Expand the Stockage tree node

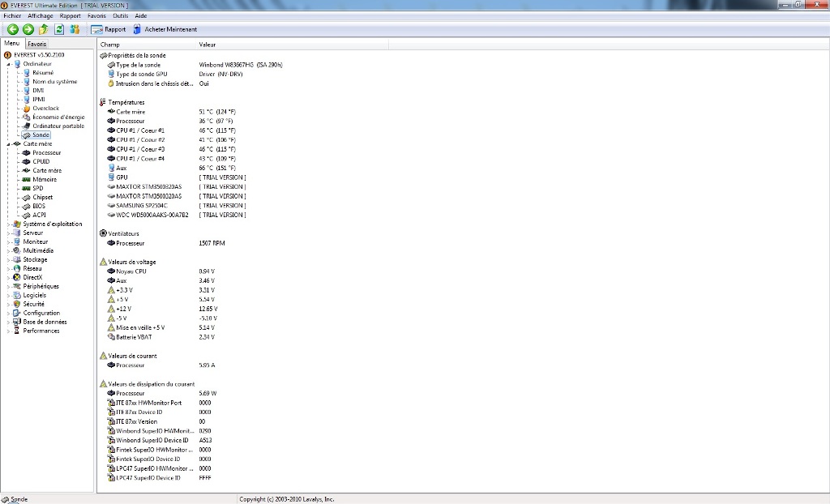pyautogui.click(x=9, y=259)
